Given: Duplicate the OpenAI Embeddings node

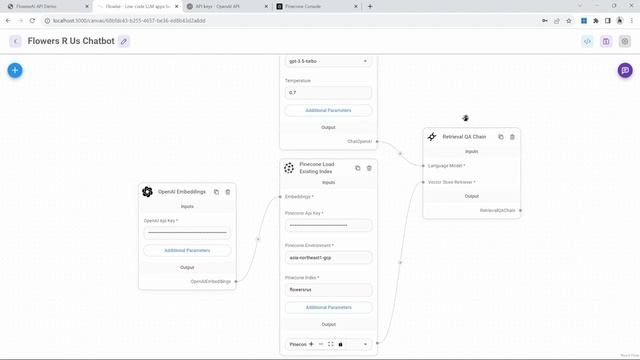Looking at the screenshot, I should pyautogui.click(x=216, y=192).
